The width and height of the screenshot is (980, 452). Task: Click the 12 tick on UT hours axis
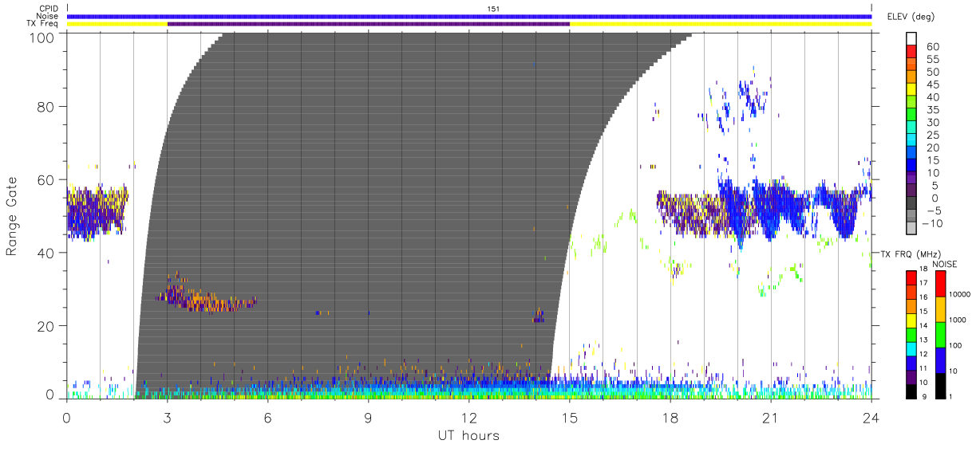click(x=469, y=417)
